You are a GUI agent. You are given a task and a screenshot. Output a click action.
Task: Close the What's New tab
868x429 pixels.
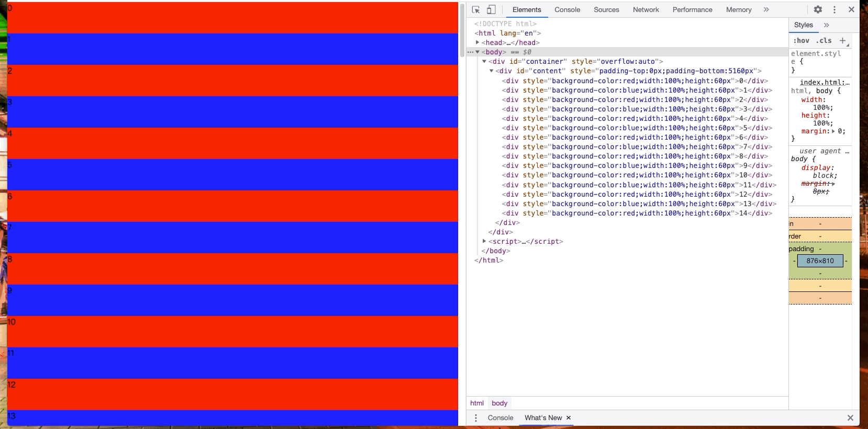[x=569, y=417]
